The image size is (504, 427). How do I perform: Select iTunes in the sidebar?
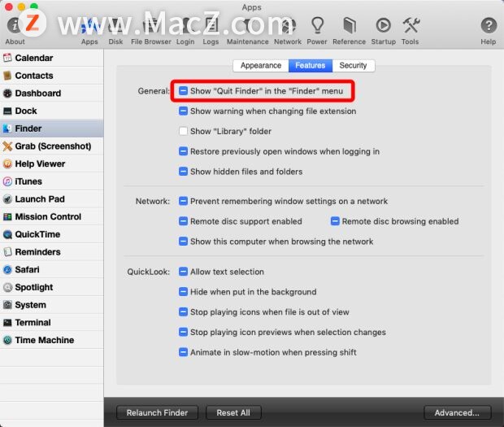52,181
